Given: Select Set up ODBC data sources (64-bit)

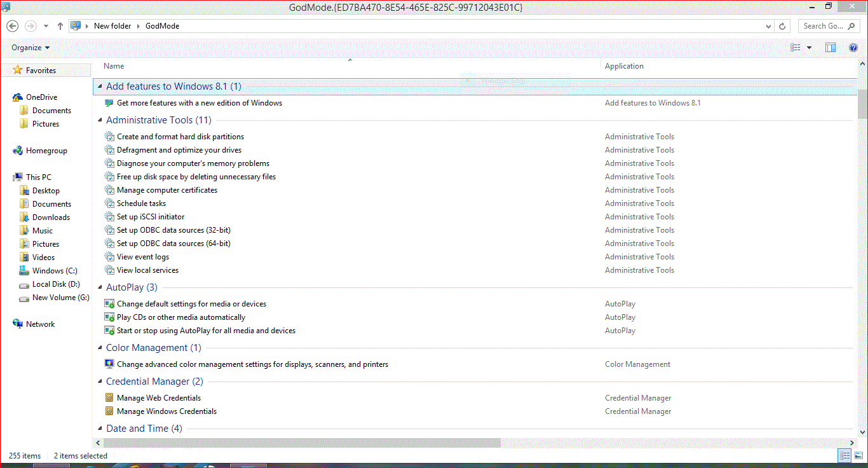Looking at the screenshot, I should (173, 244).
